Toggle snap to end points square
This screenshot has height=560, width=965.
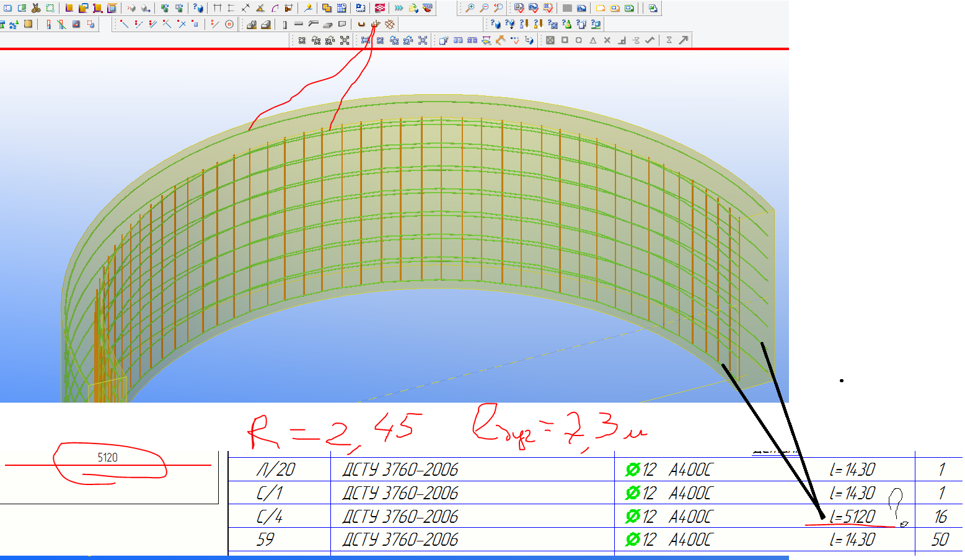pos(565,40)
